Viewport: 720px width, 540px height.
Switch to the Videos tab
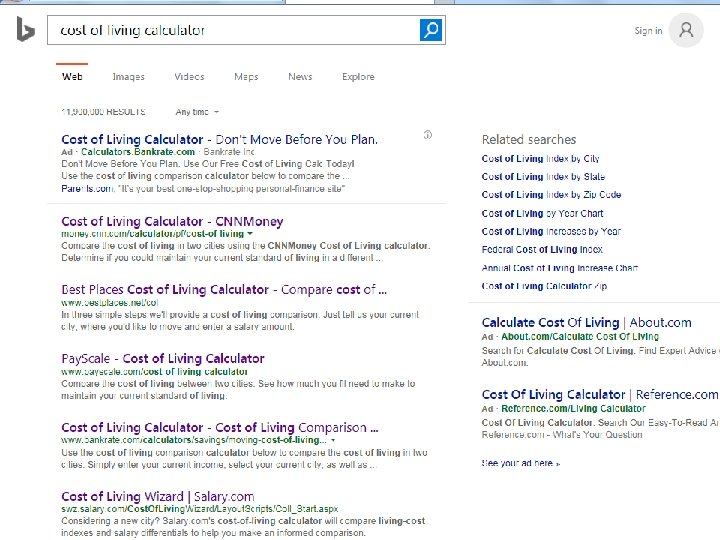click(189, 77)
